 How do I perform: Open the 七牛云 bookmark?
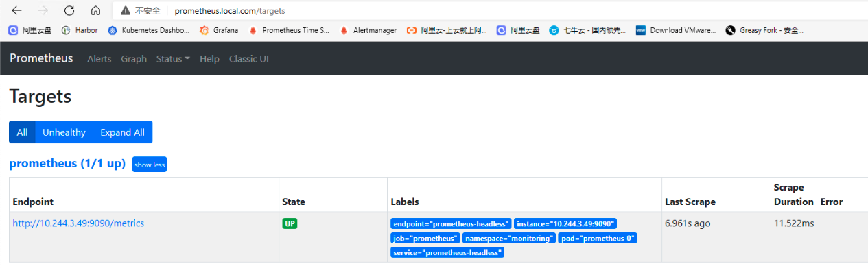pyautogui.click(x=587, y=30)
